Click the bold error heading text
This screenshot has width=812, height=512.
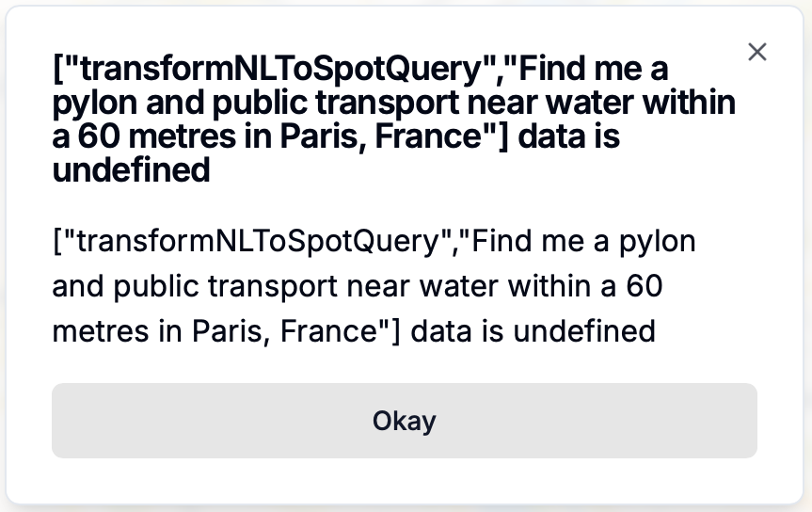[395, 120]
